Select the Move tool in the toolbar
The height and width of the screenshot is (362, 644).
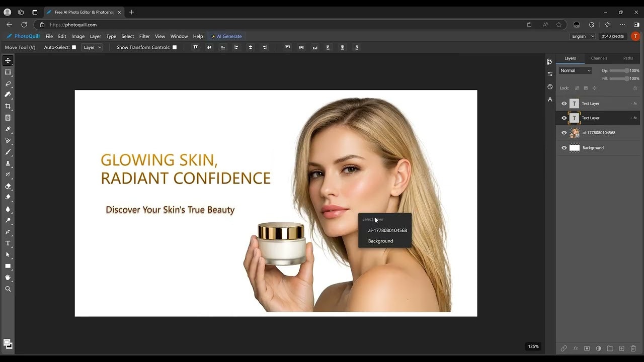coord(8,61)
